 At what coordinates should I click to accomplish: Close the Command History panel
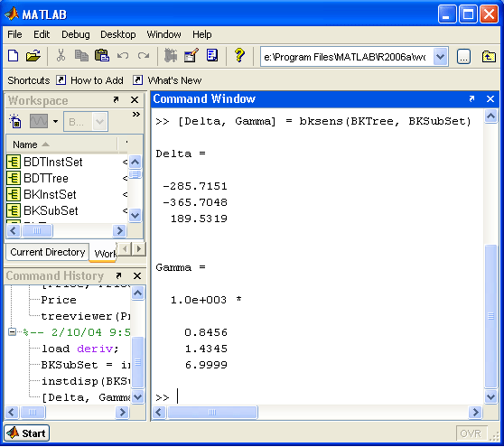(137, 275)
